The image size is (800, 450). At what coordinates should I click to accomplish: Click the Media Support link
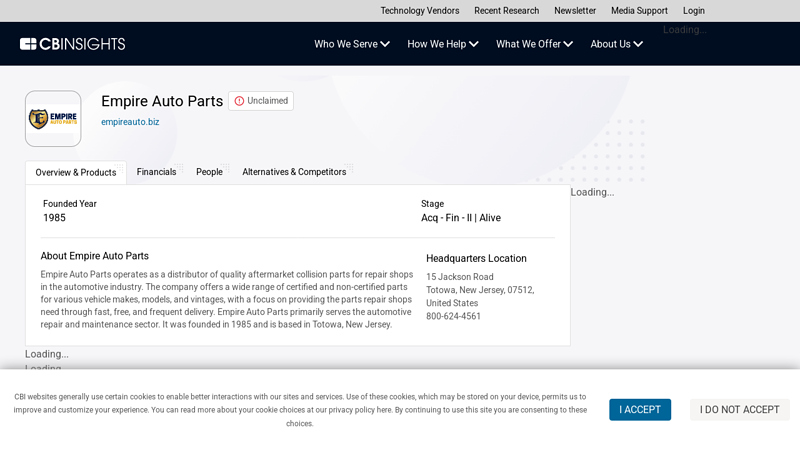(639, 11)
